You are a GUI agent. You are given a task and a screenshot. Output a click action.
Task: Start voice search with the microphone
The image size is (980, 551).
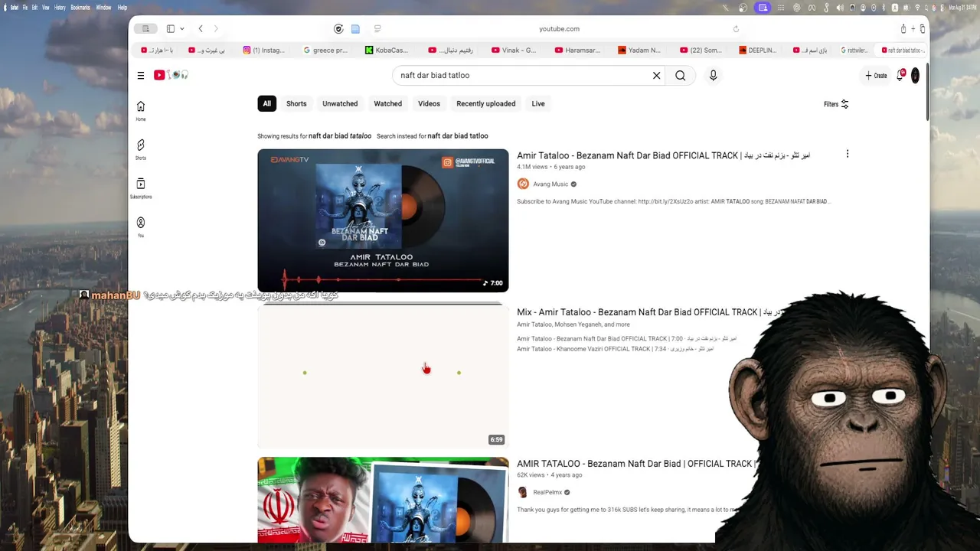(713, 75)
